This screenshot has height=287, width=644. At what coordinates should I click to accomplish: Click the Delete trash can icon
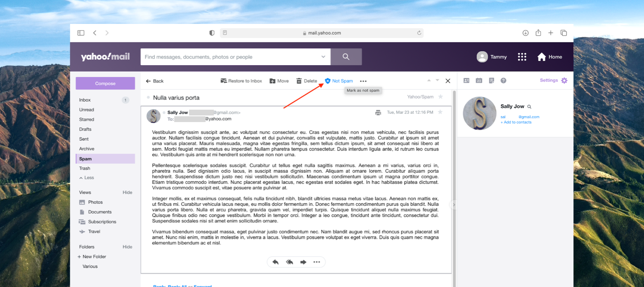pyautogui.click(x=299, y=81)
